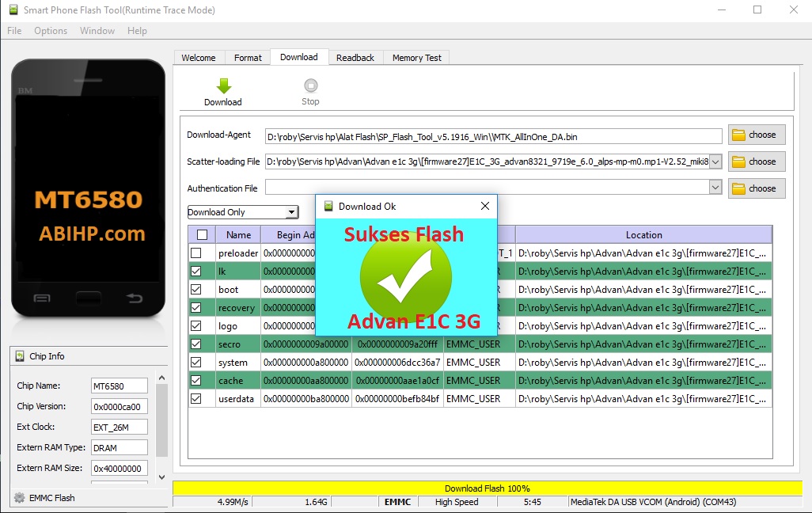Click the Scatter-loading File path field
Viewport: 812px width, 513px height.
click(487, 161)
